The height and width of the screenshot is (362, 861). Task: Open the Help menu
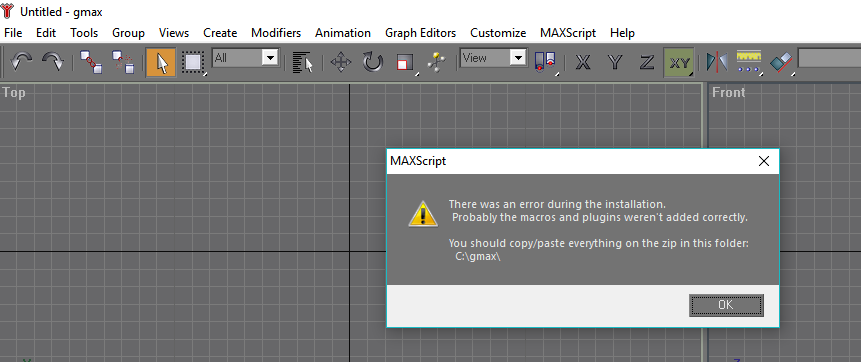point(622,33)
